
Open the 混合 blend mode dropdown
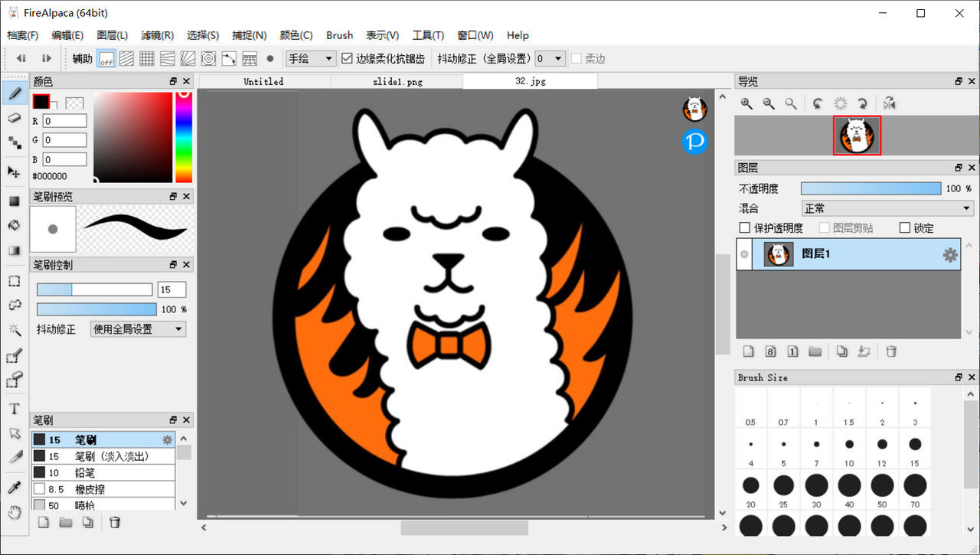click(x=887, y=208)
